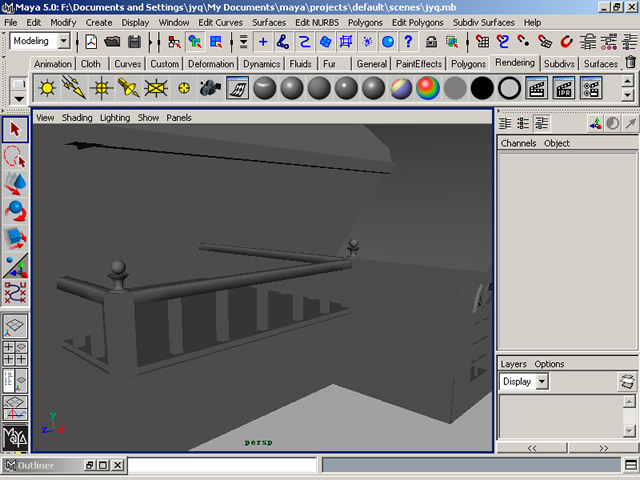Open the viewport Shading menu
The width and height of the screenshot is (640, 480).
coord(77,118)
